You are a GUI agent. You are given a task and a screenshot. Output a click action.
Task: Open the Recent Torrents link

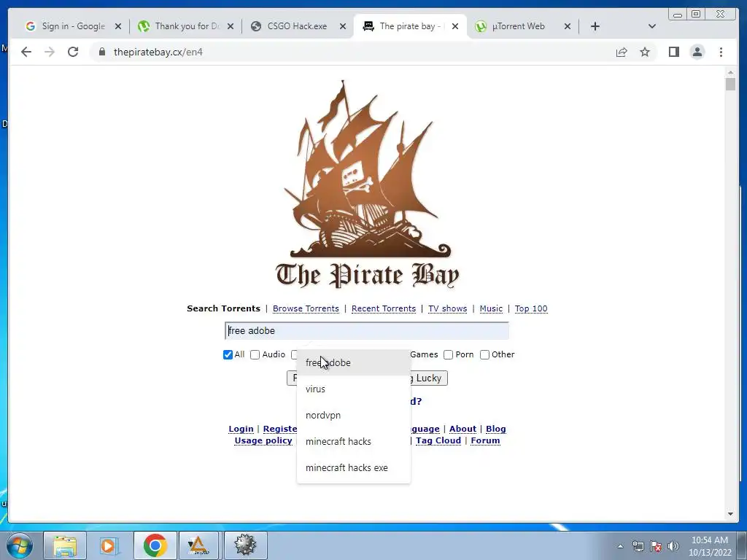(x=384, y=308)
